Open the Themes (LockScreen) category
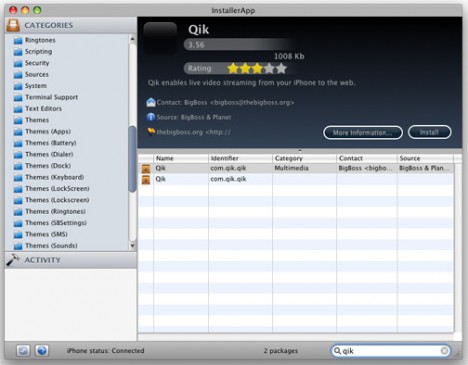 [57, 189]
